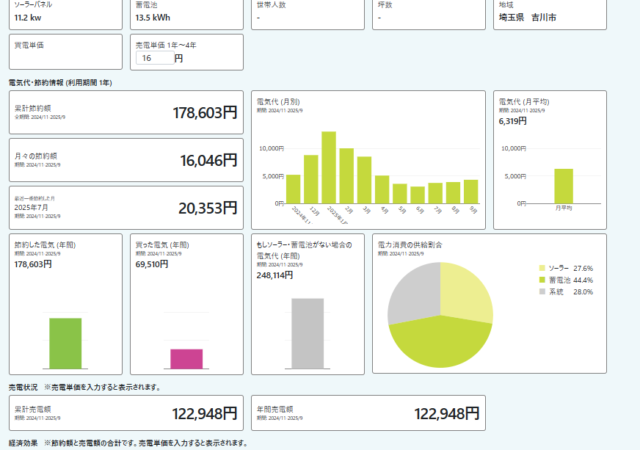Click the ソーラー legend color swatch
The height and width of the screenshot is (450, 640).
(542, 269)
